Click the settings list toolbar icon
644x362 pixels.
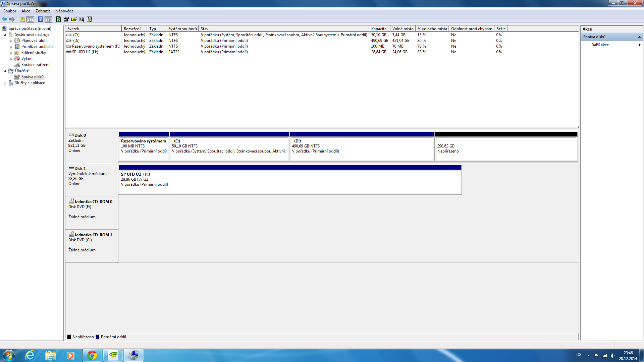[90, 19]
